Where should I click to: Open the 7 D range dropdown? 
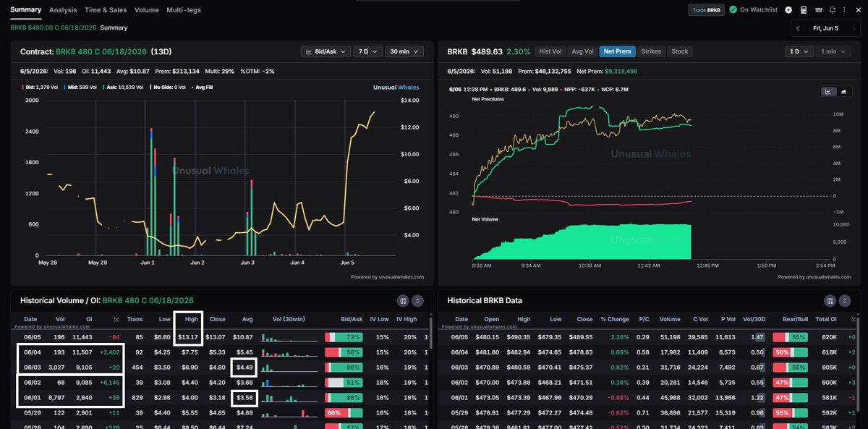coord(367,52)
